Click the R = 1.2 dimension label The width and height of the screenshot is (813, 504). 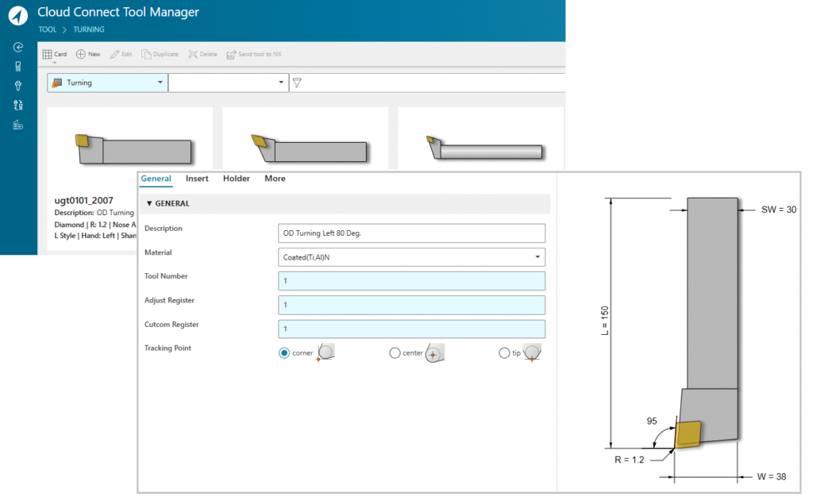point(630,460)
